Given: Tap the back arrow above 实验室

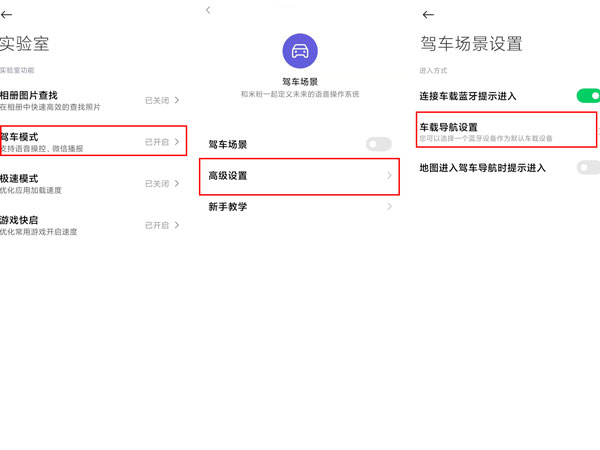Looking at the screenshot, I should pos(7,16).
